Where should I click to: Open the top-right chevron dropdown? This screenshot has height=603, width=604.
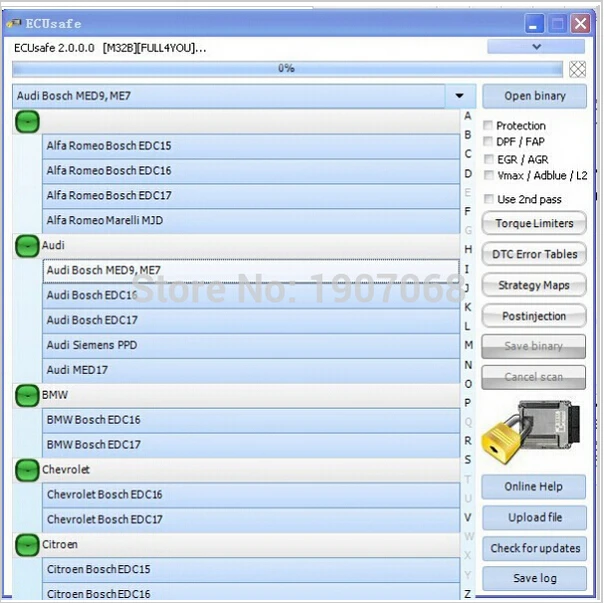coord(536,47)
